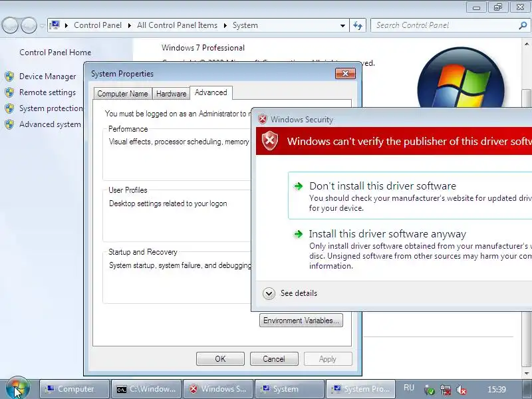Open System protection link
The image size is (532, 399).
click(51, 108)
